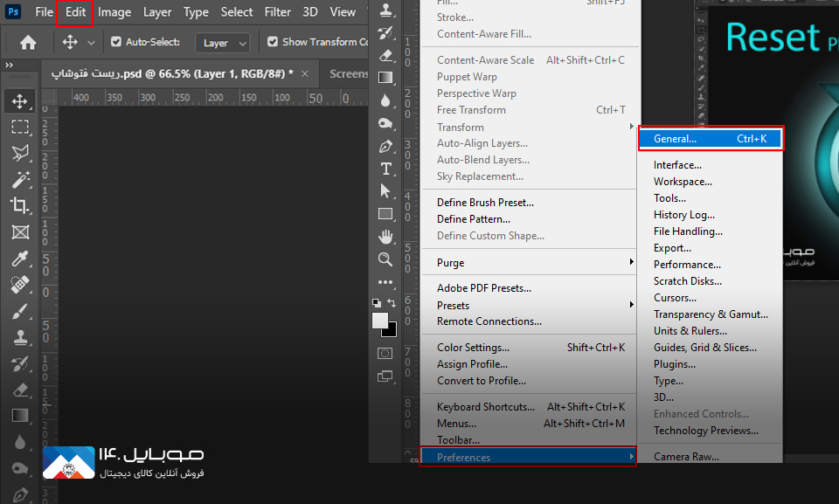Choose Adobe PDF Presets...
The width and height of the screenshot is (839, 504).
pyautogui.click(x=530, y=288)
